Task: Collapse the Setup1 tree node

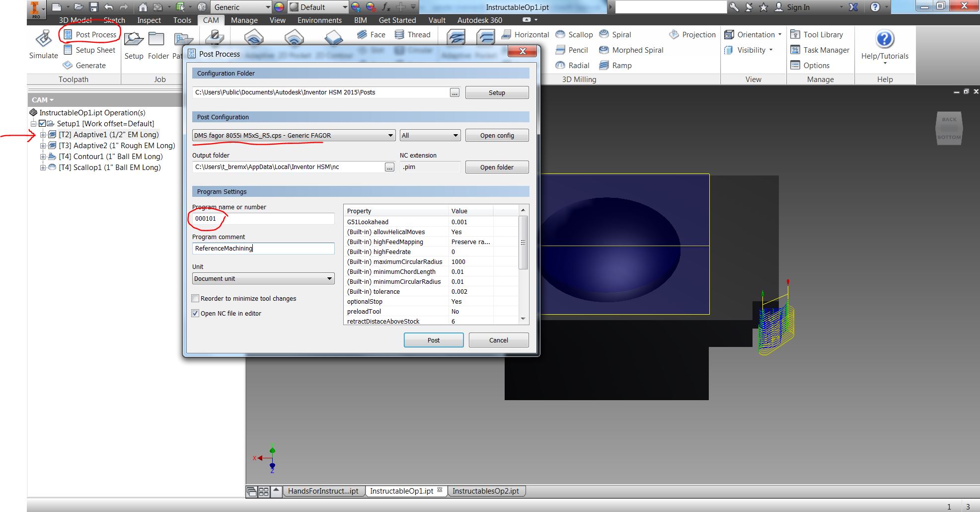Action: [x=33, y=124]
